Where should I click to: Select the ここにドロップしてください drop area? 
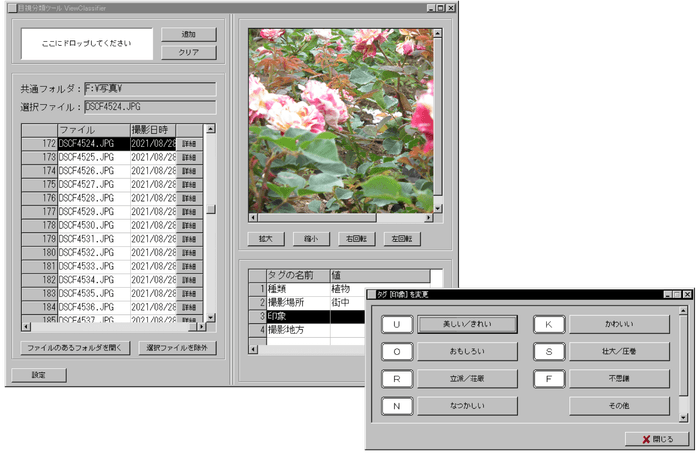coord(87,44)
